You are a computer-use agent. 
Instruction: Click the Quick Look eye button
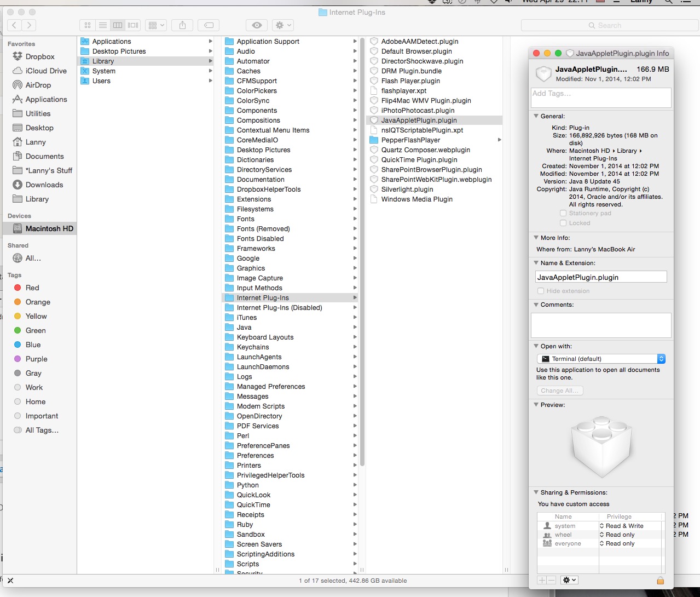coord(257,25)
